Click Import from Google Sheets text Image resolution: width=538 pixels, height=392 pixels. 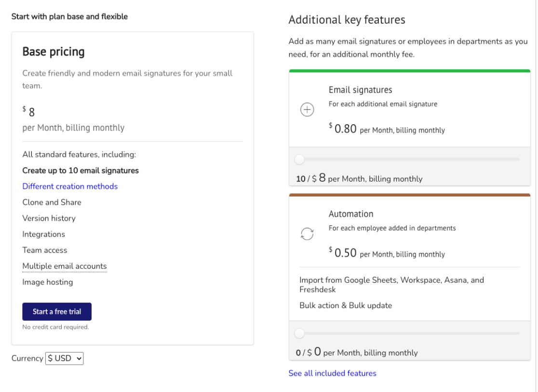tap(392, 285)
